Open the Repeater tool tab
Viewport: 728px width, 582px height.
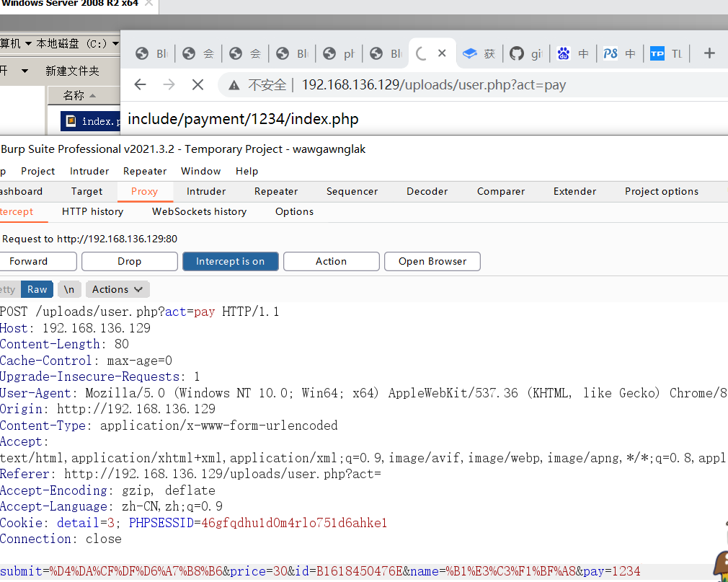click(276, 191)
